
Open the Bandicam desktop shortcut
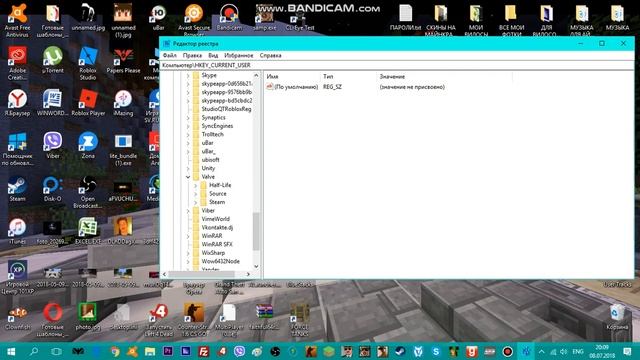(x=229, y=18)
